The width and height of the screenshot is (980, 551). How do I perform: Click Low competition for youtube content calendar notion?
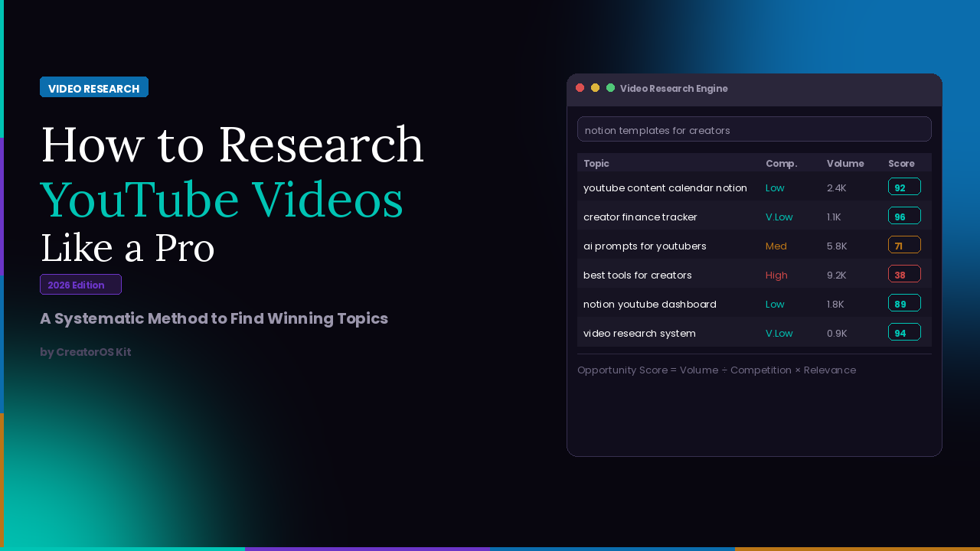775,187
